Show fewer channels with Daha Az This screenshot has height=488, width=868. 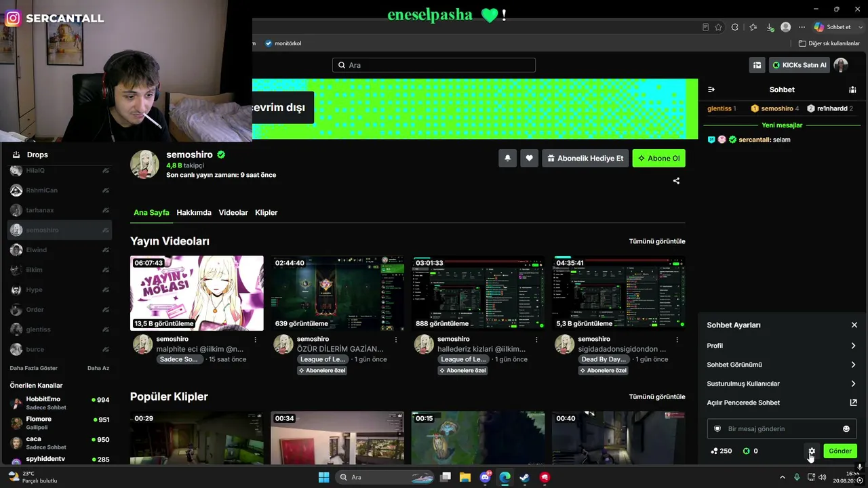click(98, 368)
